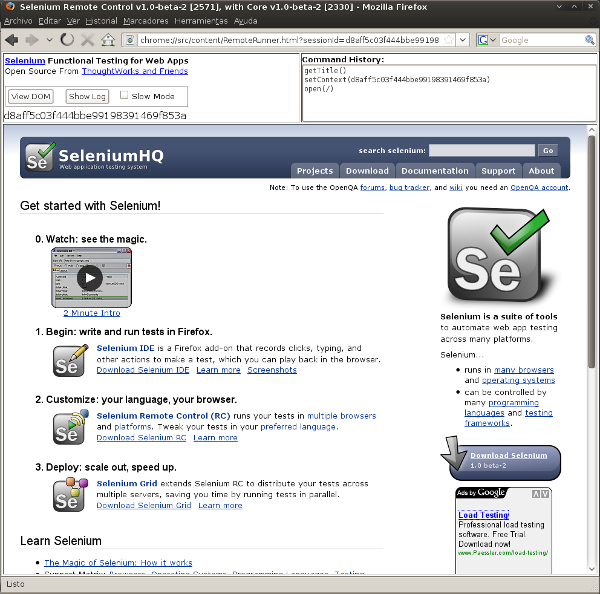Click the Reload page icon

[x=67, y=40]
